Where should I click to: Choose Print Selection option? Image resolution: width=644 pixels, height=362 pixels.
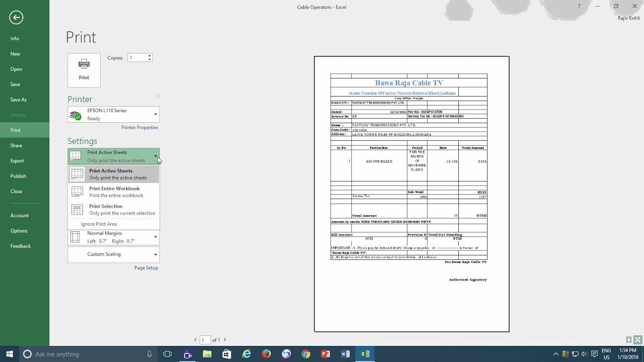click(x=114, y=210)
